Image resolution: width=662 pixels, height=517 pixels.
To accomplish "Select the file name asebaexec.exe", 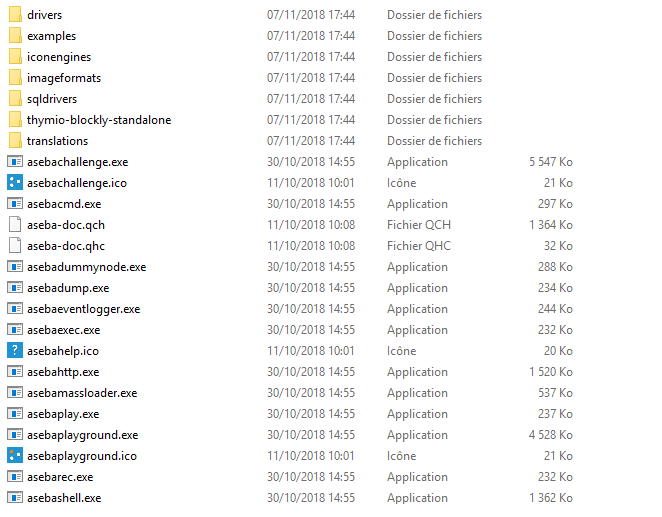I will click(64, 330).
